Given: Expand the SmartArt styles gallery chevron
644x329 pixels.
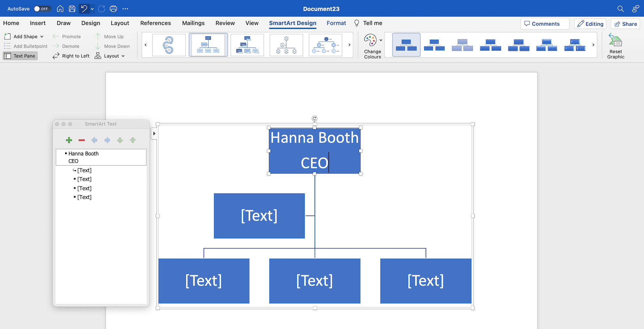Looking at the screenshot, I should click(x=593, y=45).
